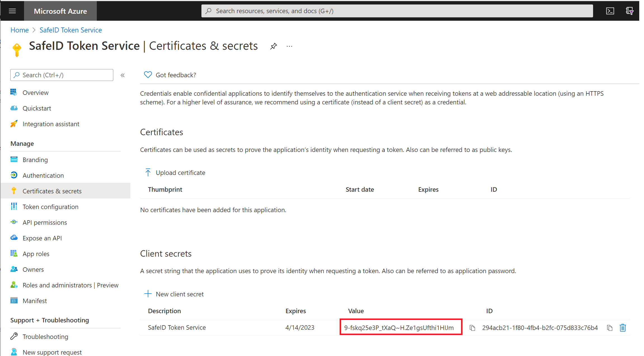Open the Manifest menu item
The width and height of the screenshot is (644, 356).
click(35, 301)
